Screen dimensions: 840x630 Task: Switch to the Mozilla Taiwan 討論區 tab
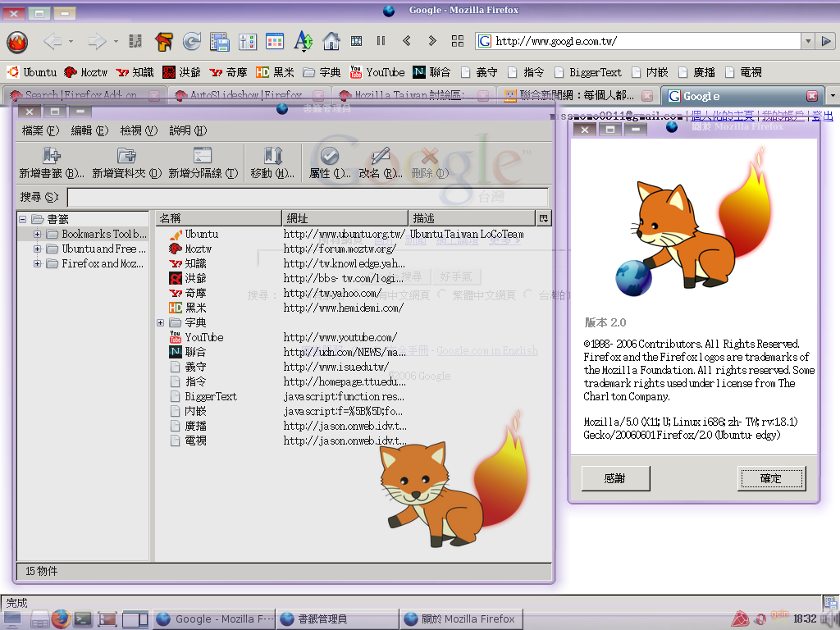(410, 96)
